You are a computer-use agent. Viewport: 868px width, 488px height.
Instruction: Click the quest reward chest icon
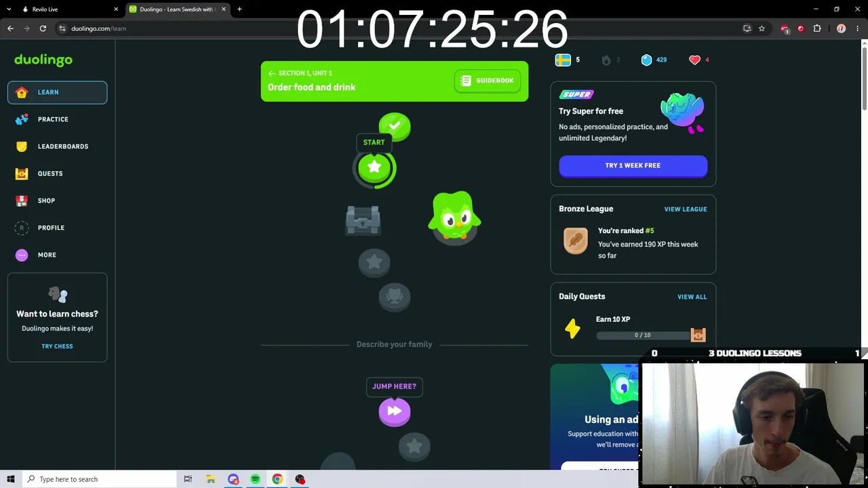point(698,335)
